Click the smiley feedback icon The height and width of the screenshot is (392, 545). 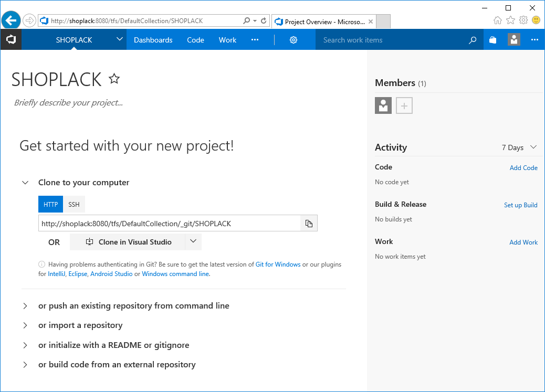[536, 20]
